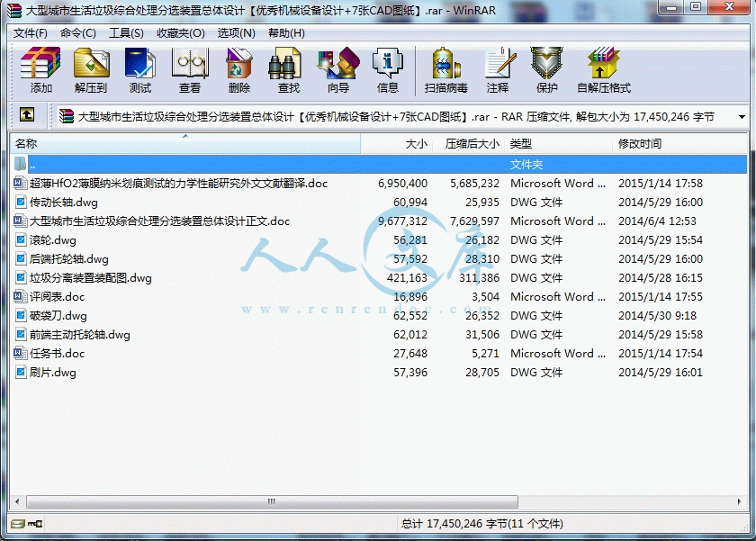756x541 pixels.
Task: Open the 查找 (Find) binoculars tool
Action: click(x=288, y=70)
